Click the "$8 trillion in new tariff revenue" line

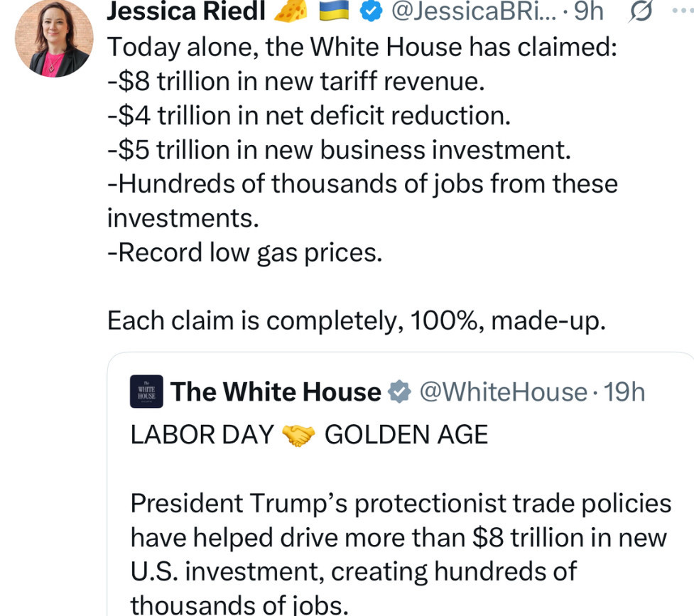pos(296,82)
